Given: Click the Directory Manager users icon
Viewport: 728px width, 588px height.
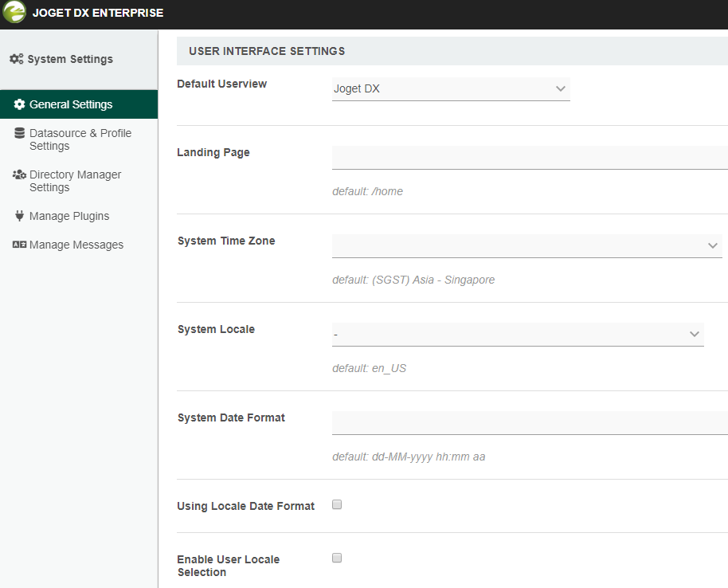Looking at the screenshot, I should point(20,174).
